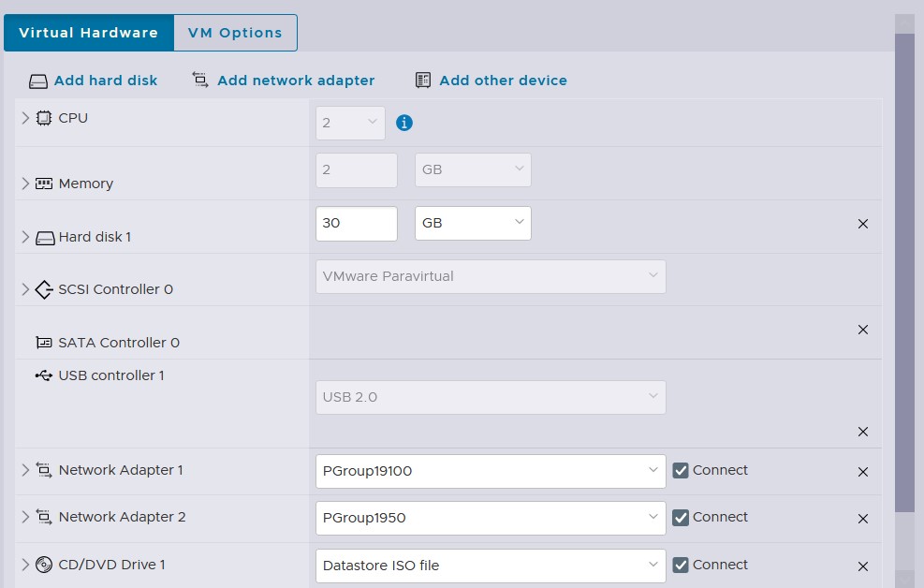Click the hard disk size input field
Image resolution: width=924 pixels, height=588 pixels.
coord(357,224)
